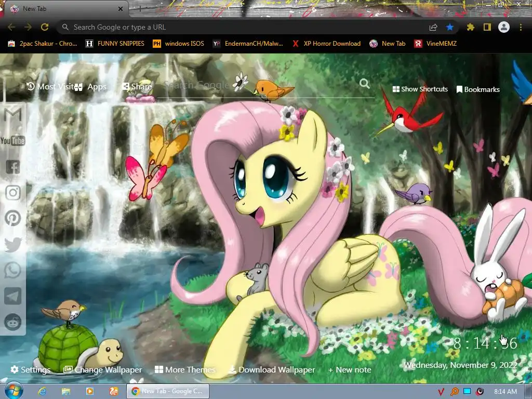Viewport: 532px width, 399px height.
Task: Open the VineMEMZ bookmark
Action: [x=435, y=44]
